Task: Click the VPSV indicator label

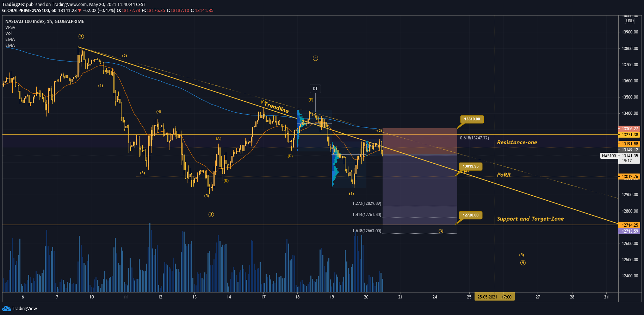Action: coord(10,27)
